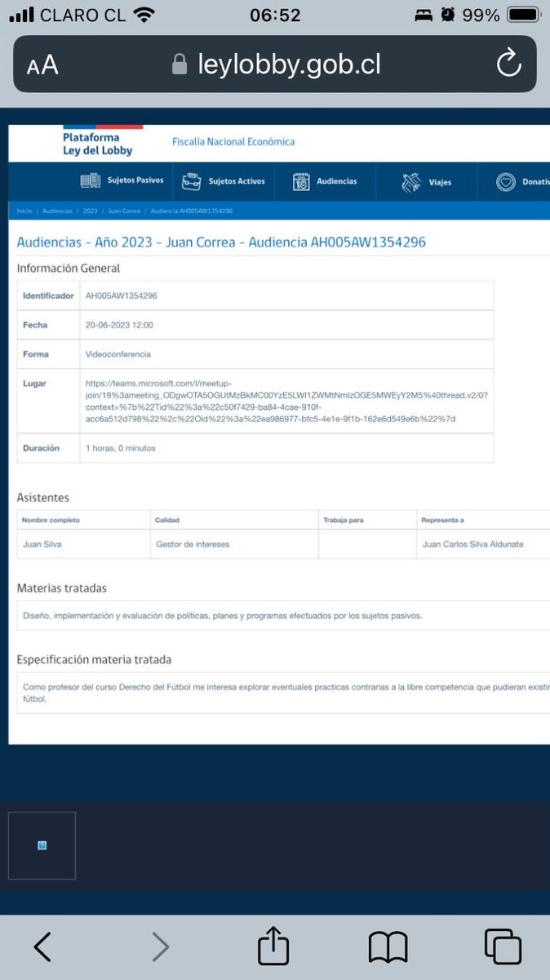Tap the sleep focus bed icon

pos(424,15)
